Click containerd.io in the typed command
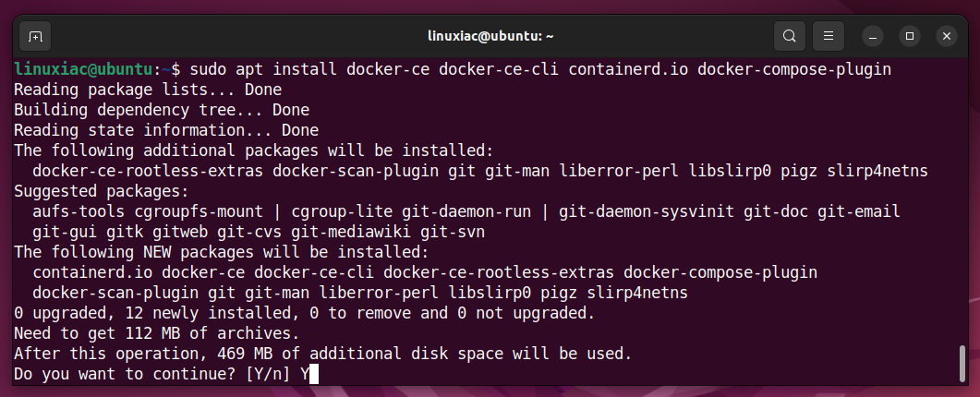The width and height of the screenshot is (980, 397). click(x=629, y=69)
